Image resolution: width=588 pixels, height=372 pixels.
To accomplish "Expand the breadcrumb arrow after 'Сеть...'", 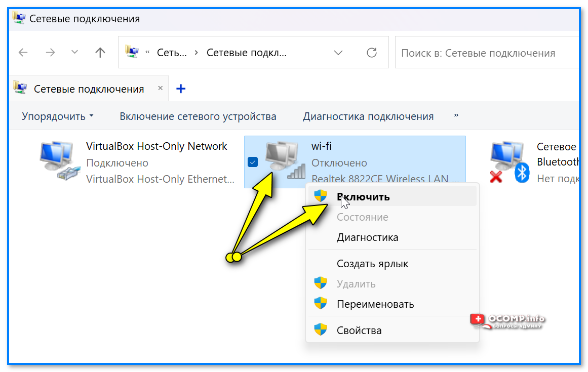I will [197, 53].
